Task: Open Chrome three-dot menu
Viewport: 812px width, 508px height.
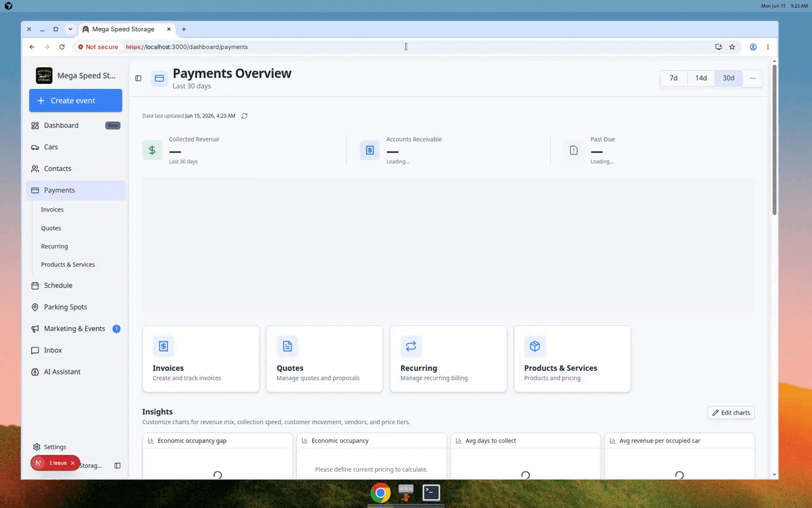Action: point(768,47)
